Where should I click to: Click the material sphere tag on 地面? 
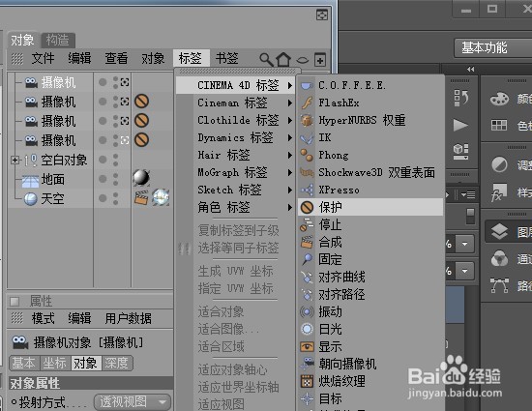pos(141,178)
